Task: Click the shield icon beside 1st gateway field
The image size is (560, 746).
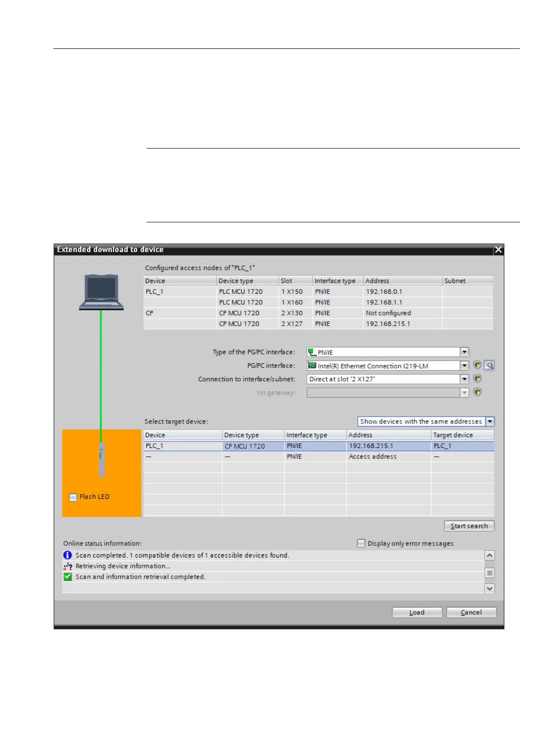Action: coord(477,393)
